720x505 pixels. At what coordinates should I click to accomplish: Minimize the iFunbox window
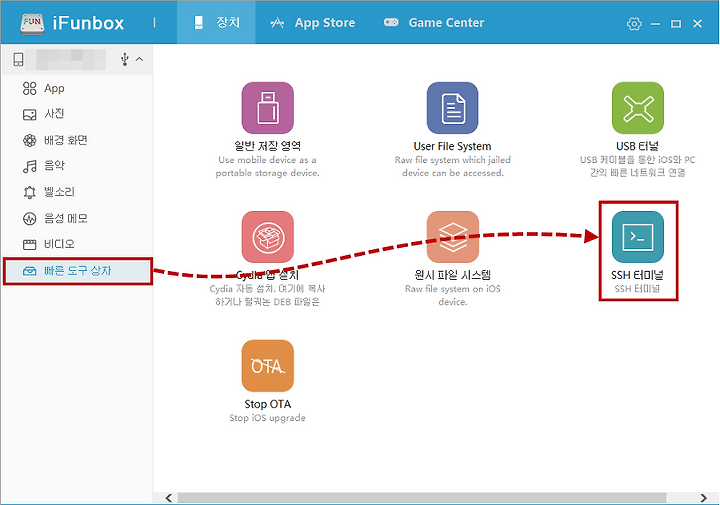click(655, 23)
